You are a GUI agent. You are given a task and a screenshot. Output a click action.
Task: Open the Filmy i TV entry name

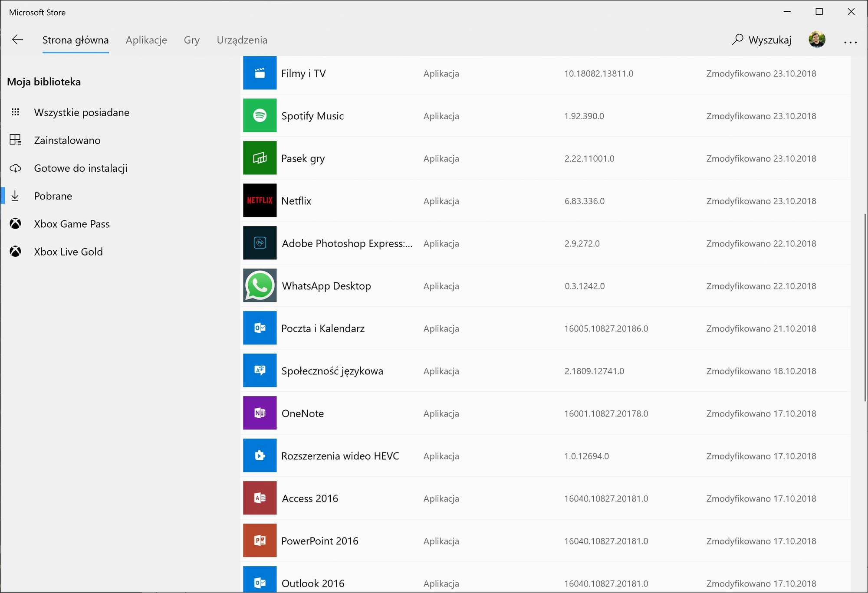(x=303, y=73)
